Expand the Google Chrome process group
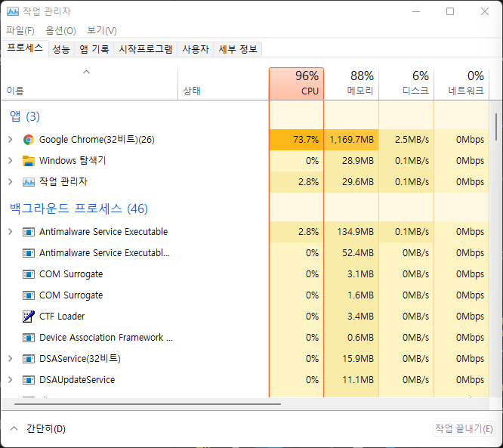 point(11,140)
